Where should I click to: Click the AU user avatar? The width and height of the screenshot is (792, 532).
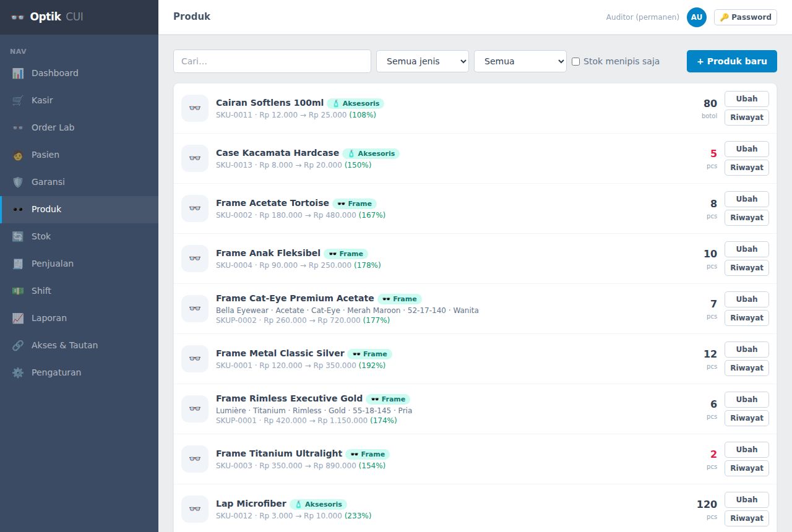click(697, 17)
